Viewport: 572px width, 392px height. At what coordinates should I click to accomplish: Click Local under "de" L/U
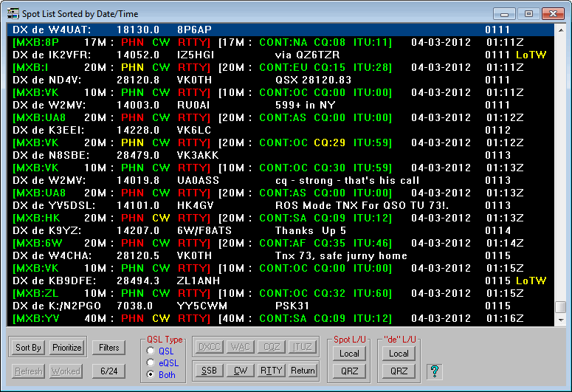[399, 354]
